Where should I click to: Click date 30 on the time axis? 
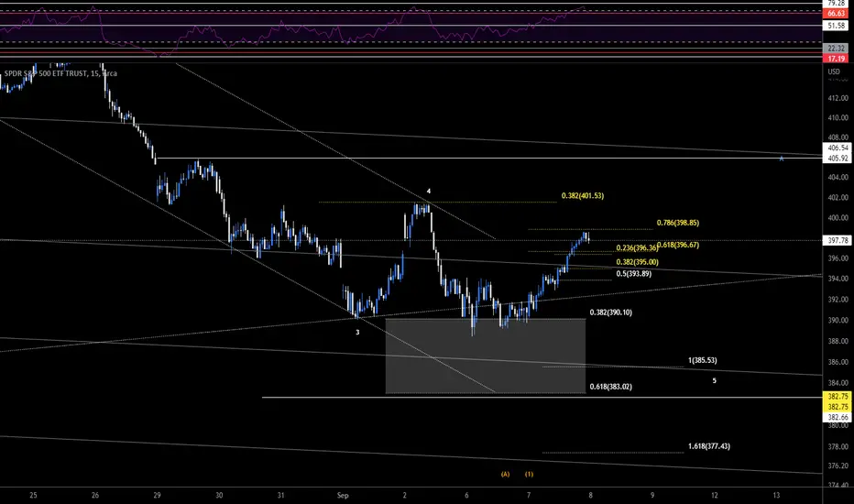219,495
